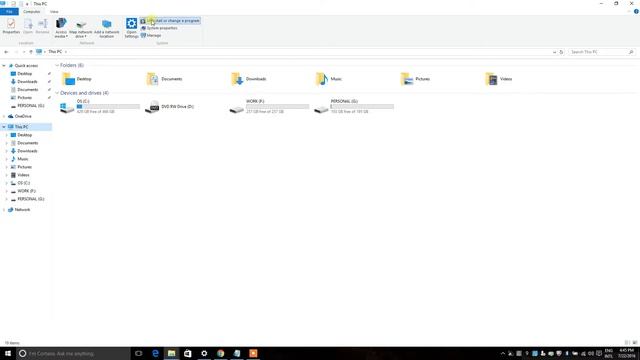Open Chrome from the taskbar
The image size is (640, 360).
[x=220, y=353]
